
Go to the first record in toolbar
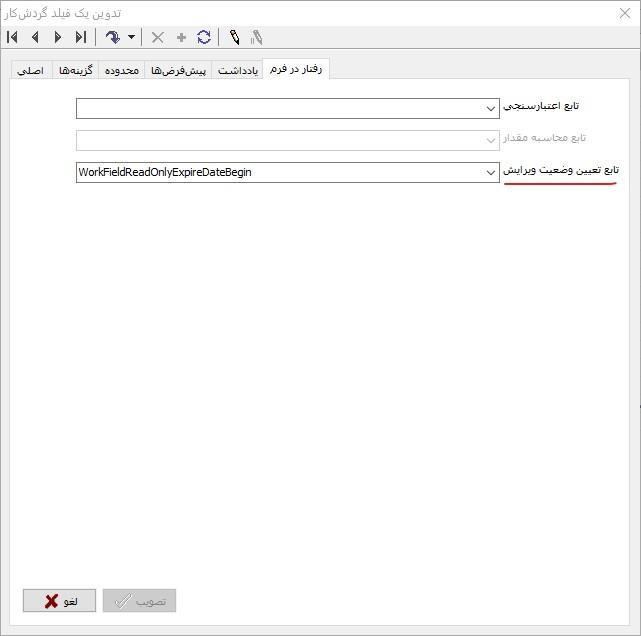pyautogui.click(x=13, y=38)
